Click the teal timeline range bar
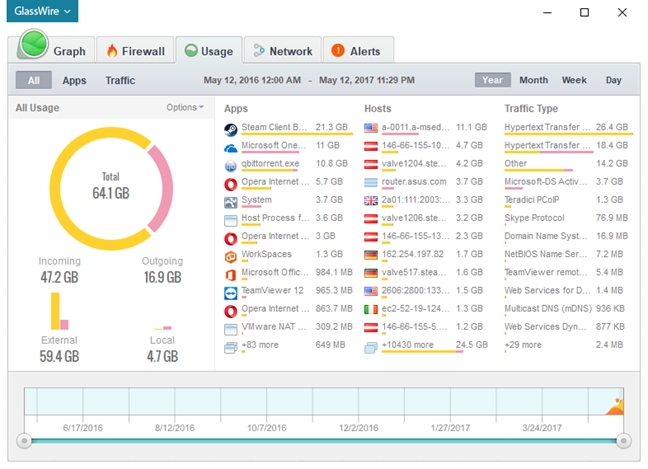Viewport: 648px width, 469px height. pyautogui.click(x=324, y=441)
